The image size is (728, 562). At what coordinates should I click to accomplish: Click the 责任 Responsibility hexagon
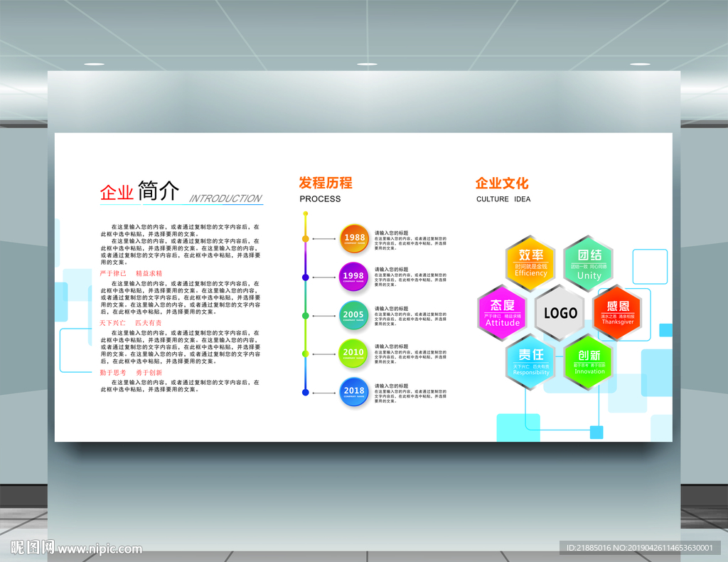(x=530, y=363)
